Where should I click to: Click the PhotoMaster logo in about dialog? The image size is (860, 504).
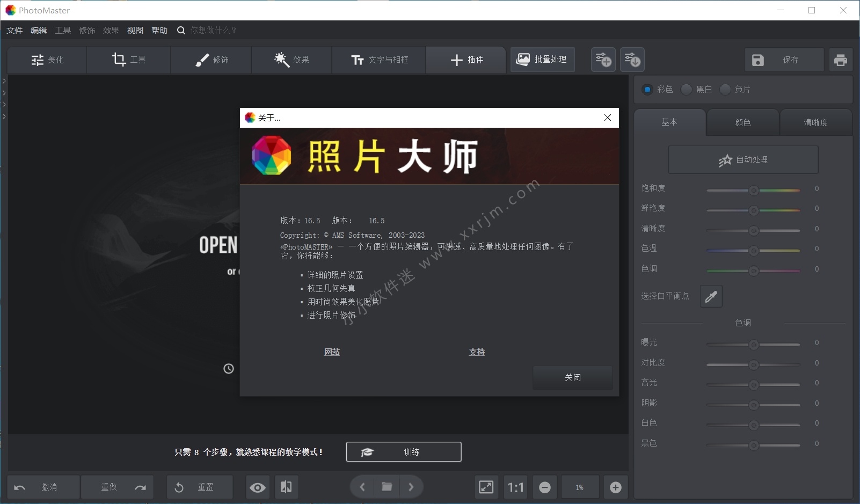[x=272, y=156]
